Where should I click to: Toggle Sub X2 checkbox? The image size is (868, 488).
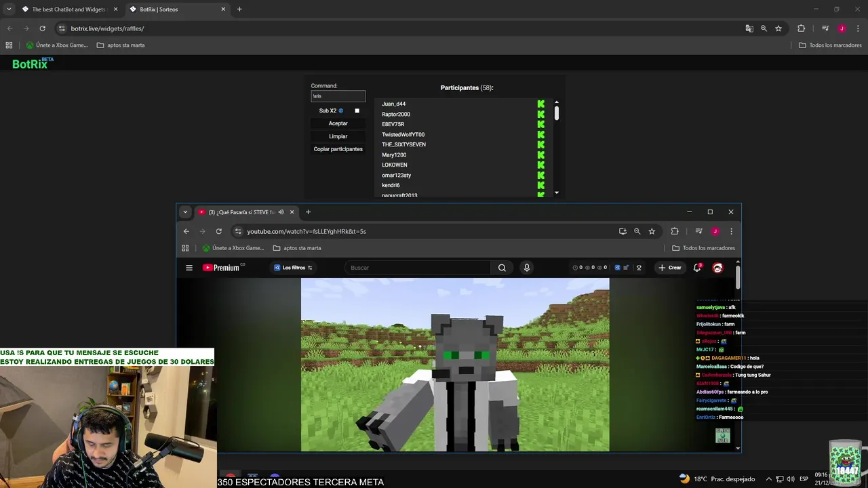click(357, 110)
